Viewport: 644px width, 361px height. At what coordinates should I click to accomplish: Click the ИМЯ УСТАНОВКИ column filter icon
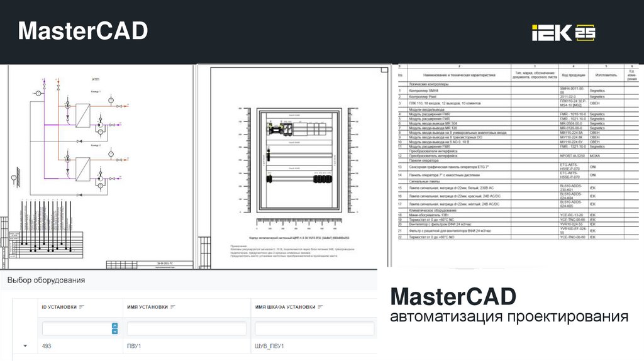172,307
